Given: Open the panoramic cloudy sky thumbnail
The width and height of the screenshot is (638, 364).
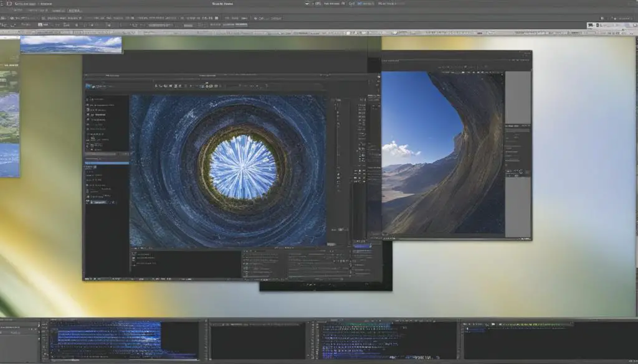Looking at the screenshot, I should coord(71,44).
